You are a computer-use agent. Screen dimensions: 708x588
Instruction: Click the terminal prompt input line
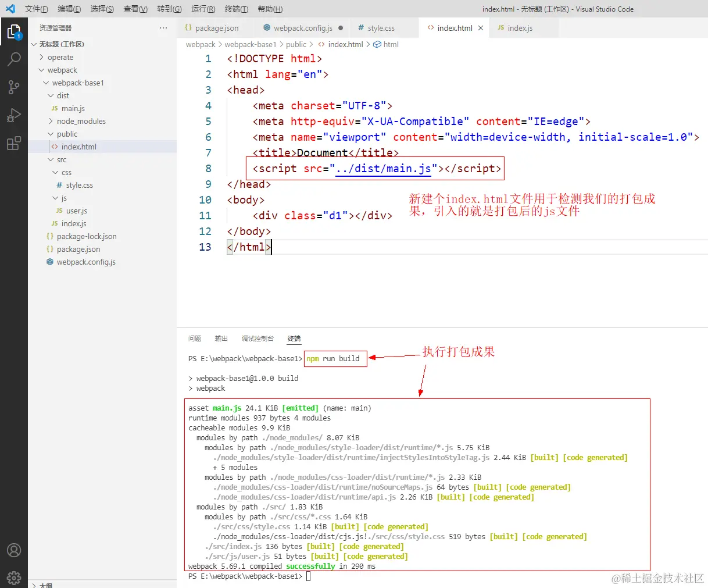tap(309, 576)
